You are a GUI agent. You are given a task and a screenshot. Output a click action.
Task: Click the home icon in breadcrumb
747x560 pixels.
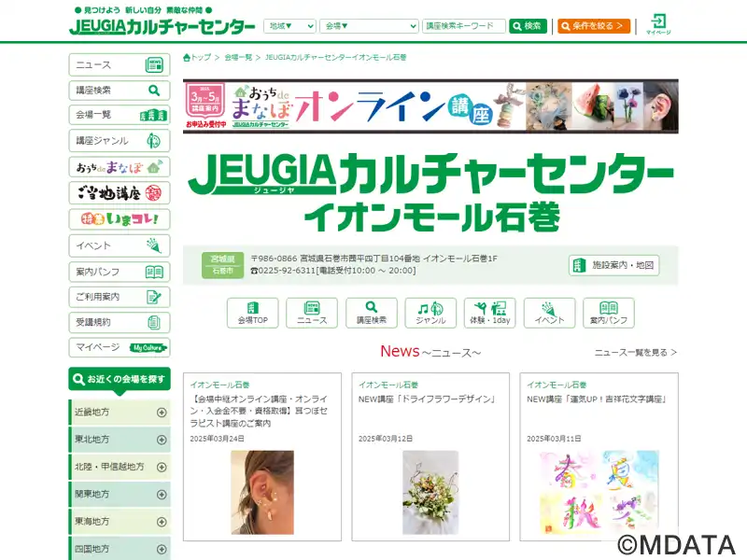[187, 58]
